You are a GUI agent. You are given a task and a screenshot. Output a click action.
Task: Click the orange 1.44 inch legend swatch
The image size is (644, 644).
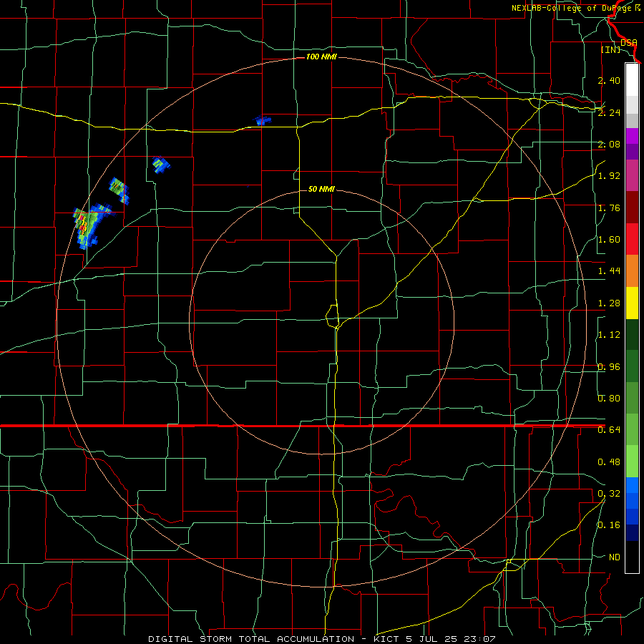pyautogui.click(x=632, y=270)
